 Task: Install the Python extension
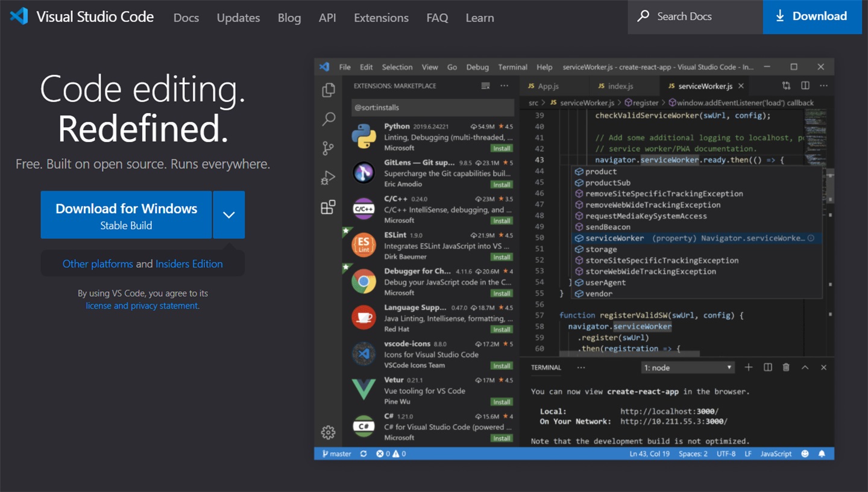click(x=502, y=148)
